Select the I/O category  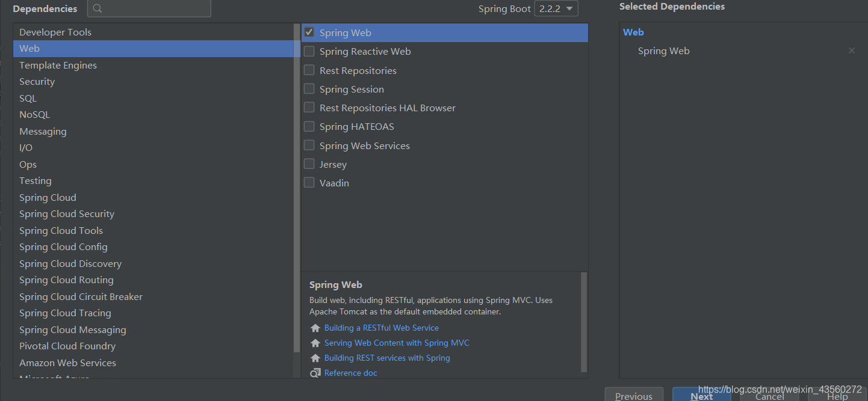(153, 148)
